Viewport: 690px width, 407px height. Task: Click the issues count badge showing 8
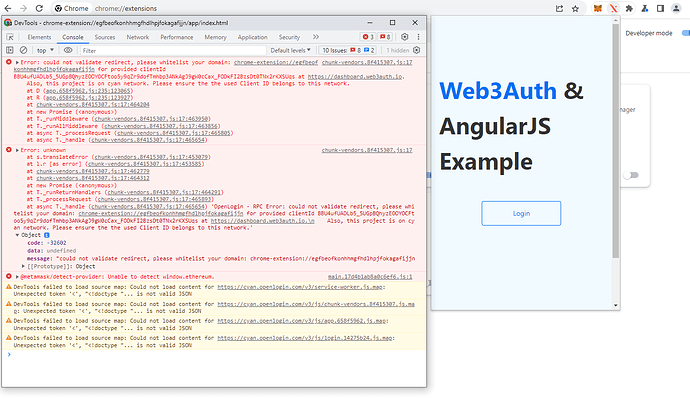point(385,37)
